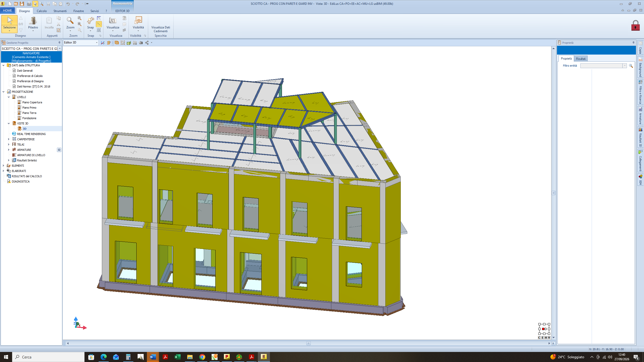Toggle pin on Gestione Progetto panel
Screen dimensions: 644x362
tap(60, 43)
